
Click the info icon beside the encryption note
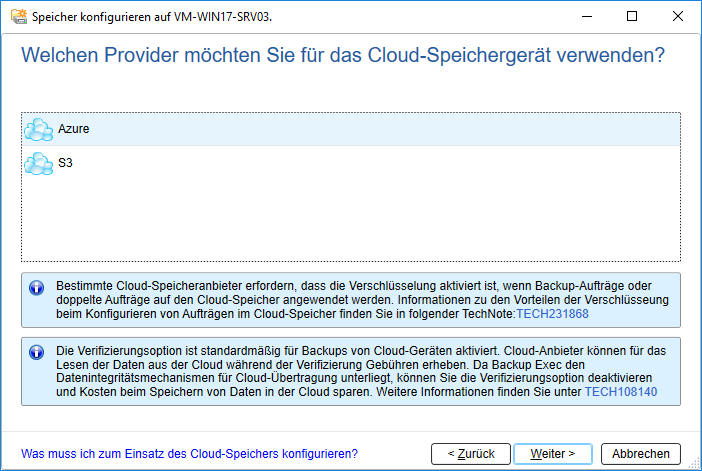(36, 287)
